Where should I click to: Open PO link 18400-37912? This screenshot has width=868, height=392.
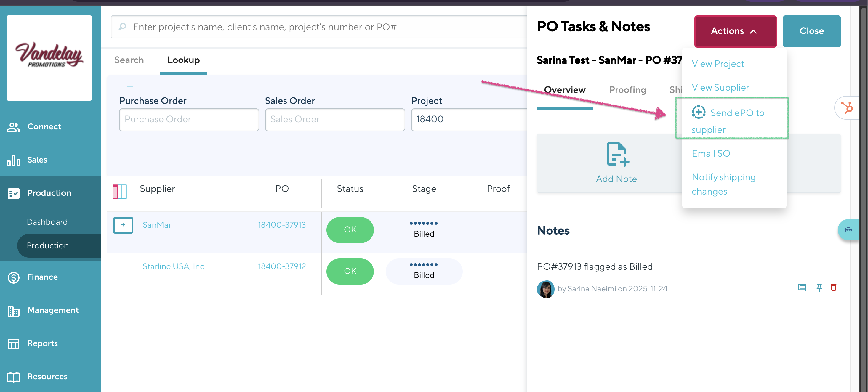[x=282, y=266]
